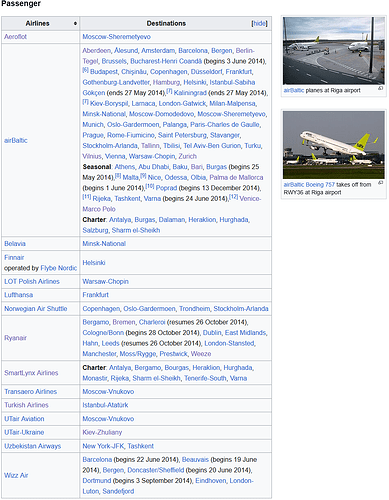
Task: Open Amsterdam destination link
Action: click(x=158, y=51)
